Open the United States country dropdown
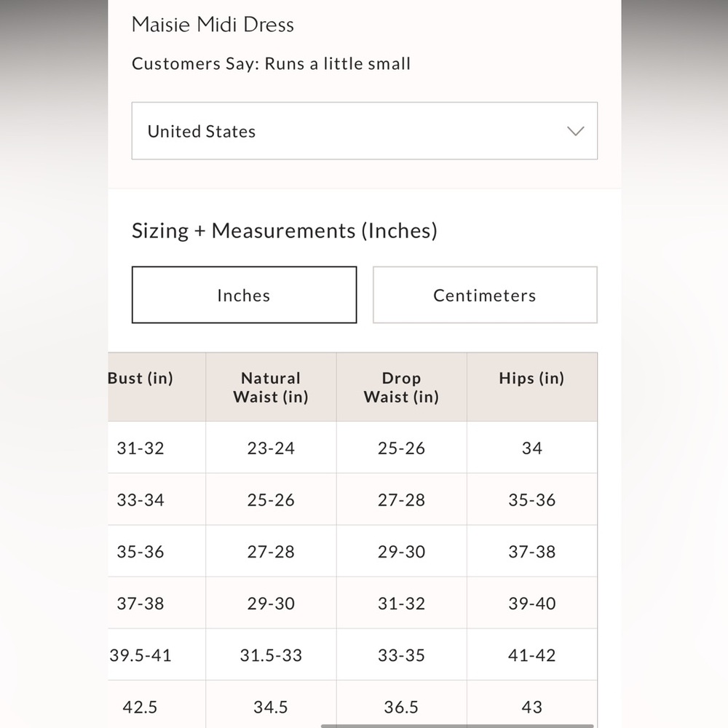Viewport: 728px width, 728px height. [365, 131]
